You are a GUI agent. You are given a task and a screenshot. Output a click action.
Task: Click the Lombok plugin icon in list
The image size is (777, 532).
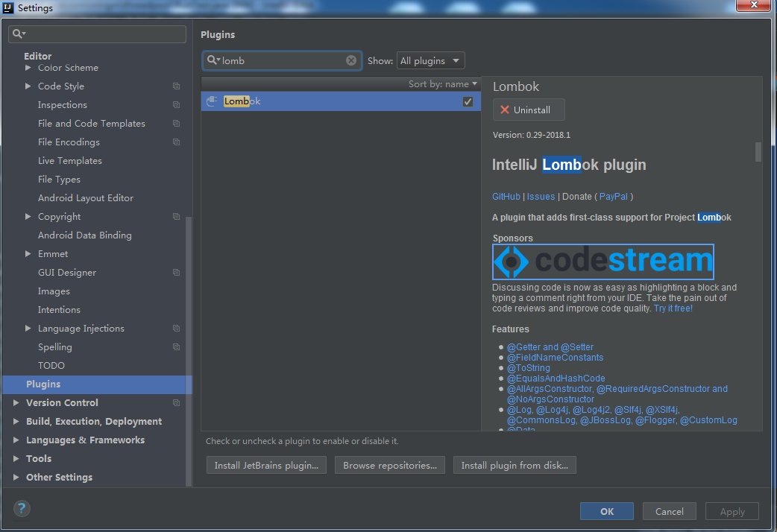click(x=212, y=101)
